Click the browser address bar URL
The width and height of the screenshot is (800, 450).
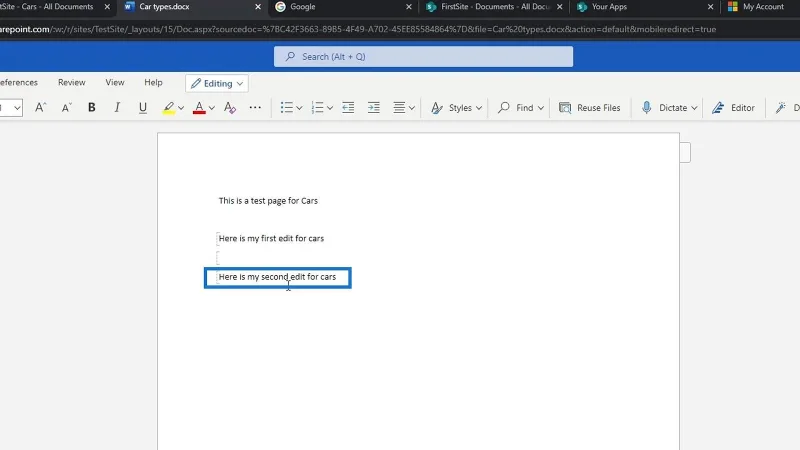(x=357, y=30)
